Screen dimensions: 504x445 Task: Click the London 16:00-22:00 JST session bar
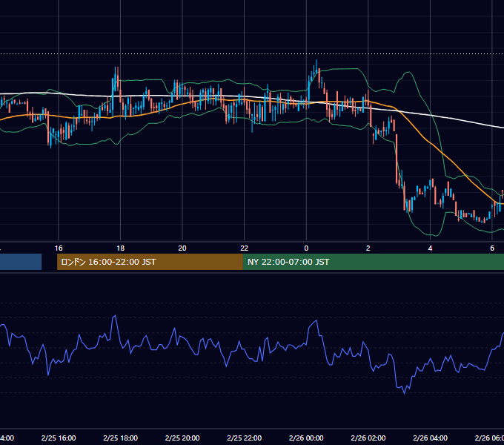tap(150, 262)
